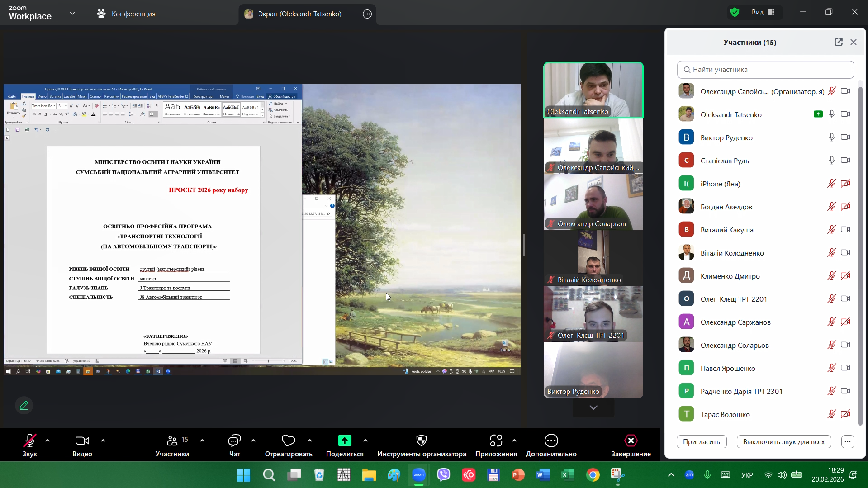868x488 pixels.
Task: Select the Экран (Oleksandr Tatsenko) tab
Action: [299, 14]
